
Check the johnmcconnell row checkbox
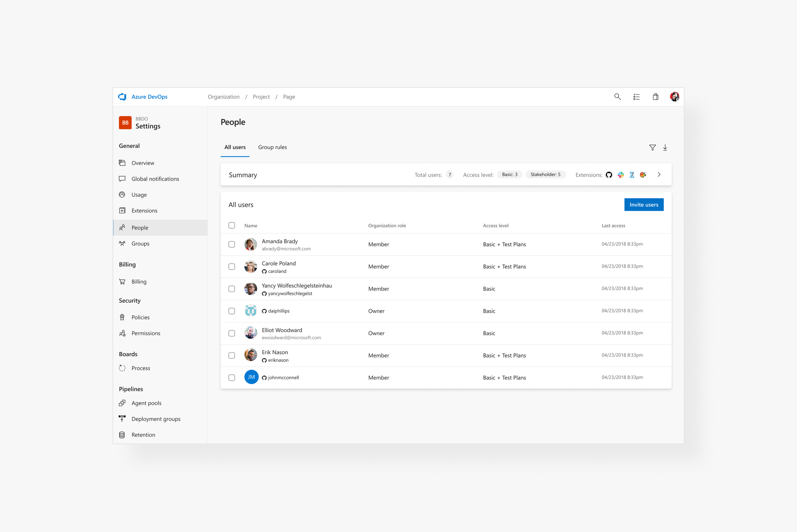coord(232,377)
